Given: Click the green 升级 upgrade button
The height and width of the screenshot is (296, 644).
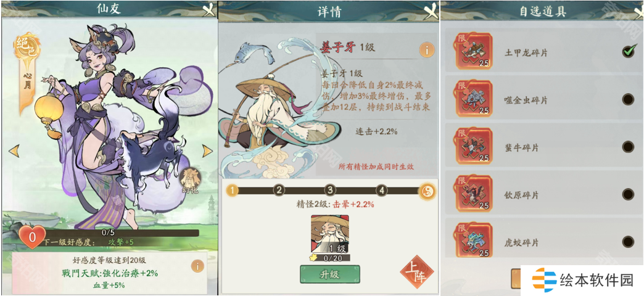Looking at the screenshot, I should pos(330,274).
